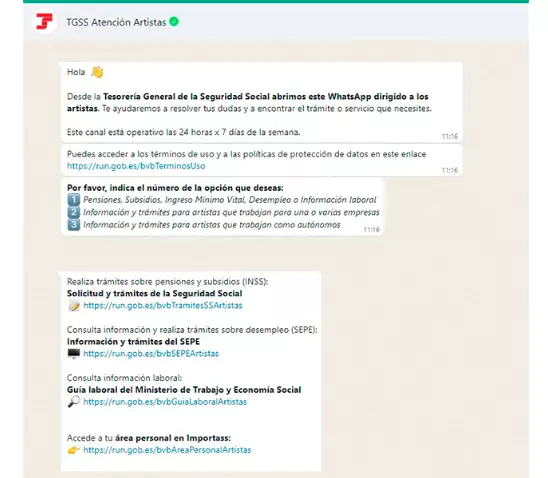548x478 pixels.
Task: Click the 'Este canal está operativo' sentence
Action: point(183,132)
